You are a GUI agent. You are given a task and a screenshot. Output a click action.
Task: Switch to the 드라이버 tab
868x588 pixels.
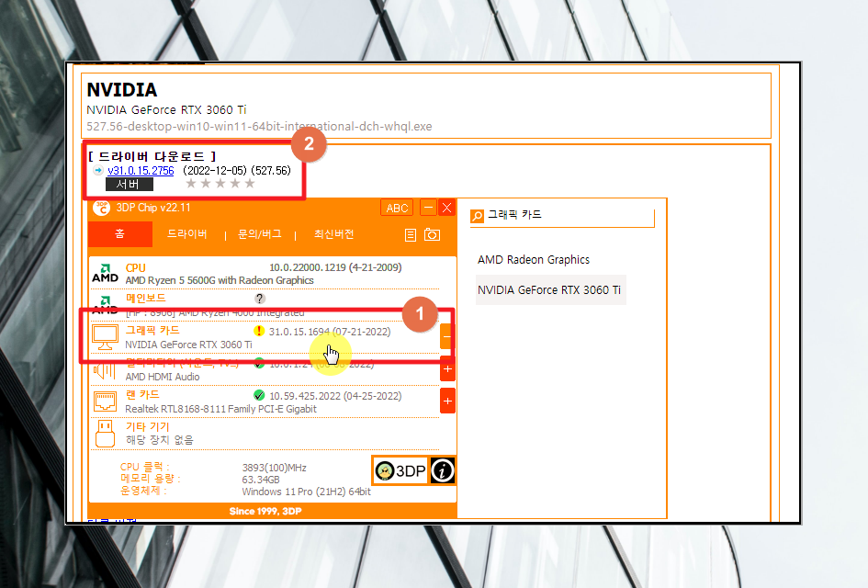[187, 234]
